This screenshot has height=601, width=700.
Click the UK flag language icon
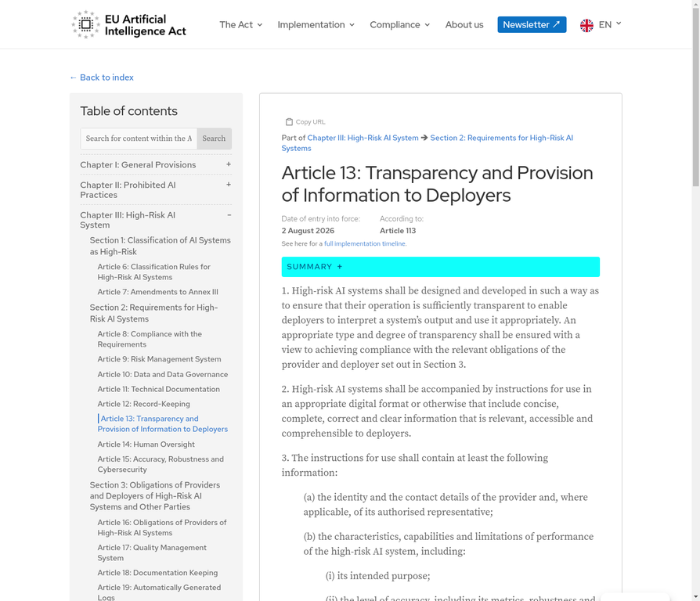coord(586,25)
